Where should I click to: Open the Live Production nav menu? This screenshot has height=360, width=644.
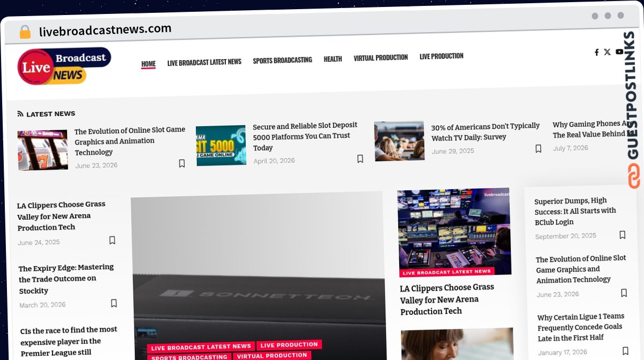pos(441,56)
